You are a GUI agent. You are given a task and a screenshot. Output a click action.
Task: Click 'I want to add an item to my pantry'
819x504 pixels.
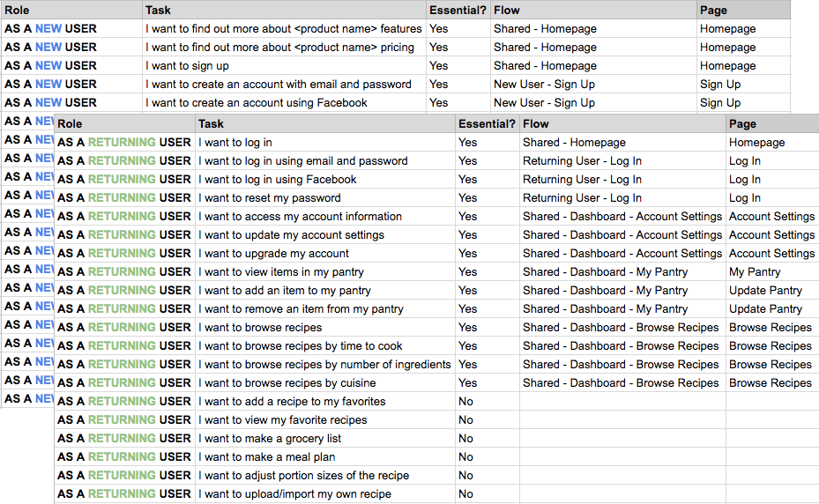pos(285,291)
